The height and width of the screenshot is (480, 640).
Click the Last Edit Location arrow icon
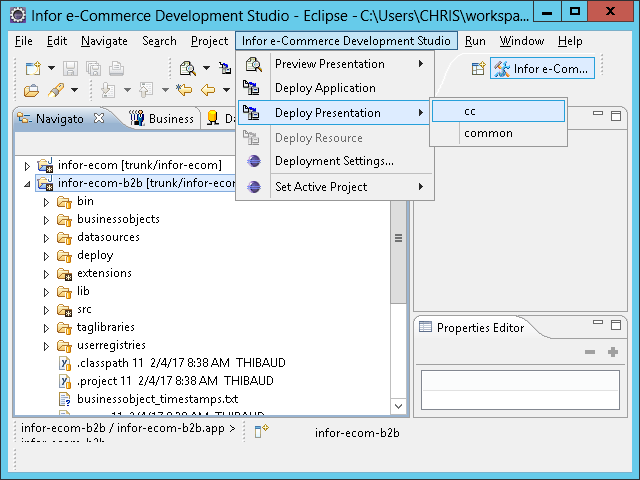[x=184, y=91]
